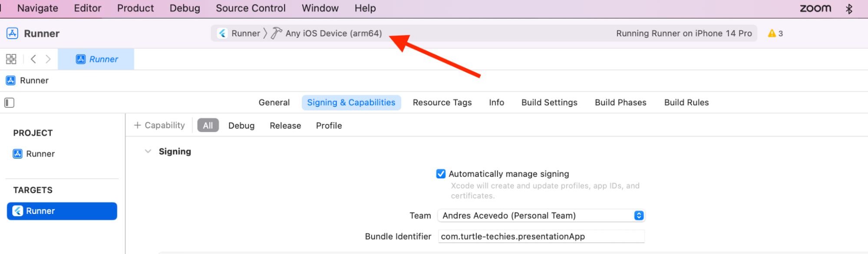Switch to the Info tab
The image size is (868, 254).
pyautogui.click(x=496, y=103)
